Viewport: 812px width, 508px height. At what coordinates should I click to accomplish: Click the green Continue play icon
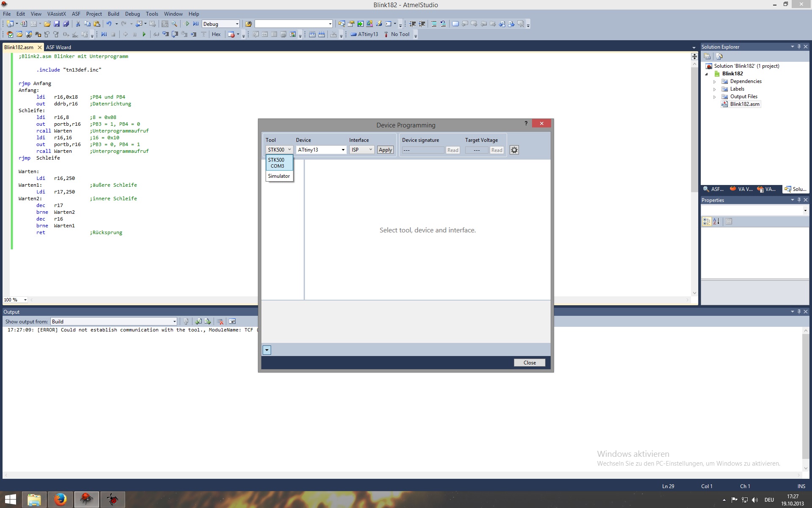[x=144, y=35]
